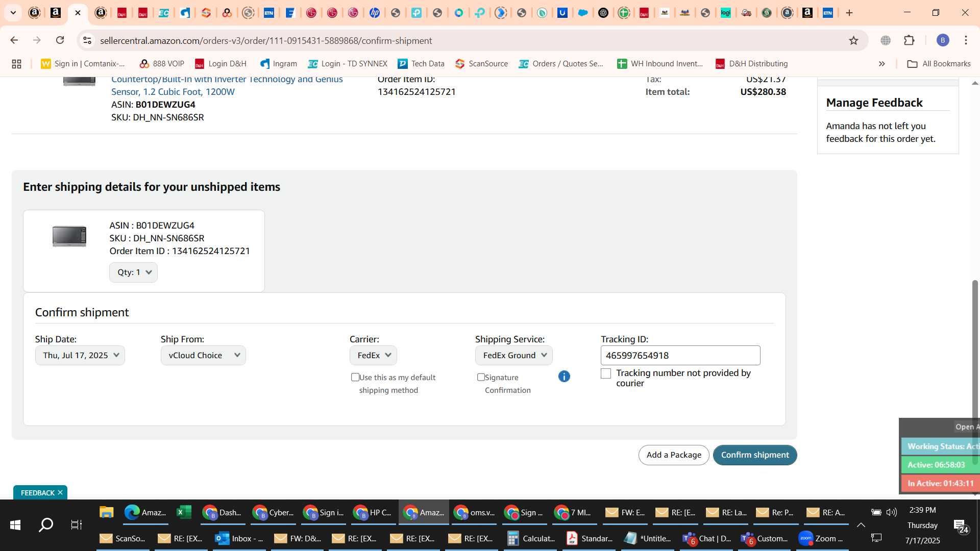Click the Confirm shipment button
This screenshot has height=551, width=980.
[x=755, y=455]
